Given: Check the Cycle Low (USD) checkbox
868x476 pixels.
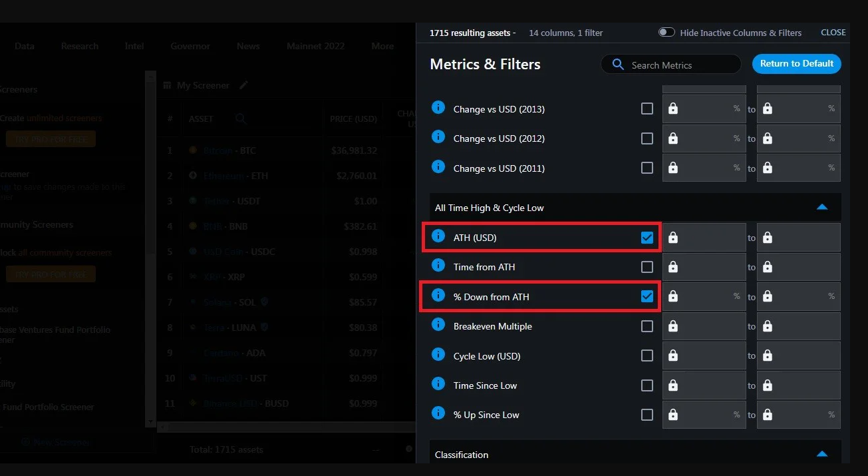Looking at the screenshot, I should click(647, 356).
